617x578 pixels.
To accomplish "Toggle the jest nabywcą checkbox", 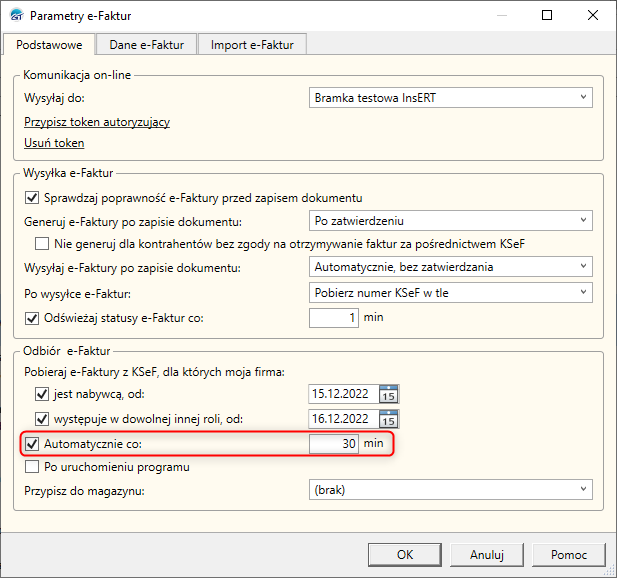I will coord(42,394).
